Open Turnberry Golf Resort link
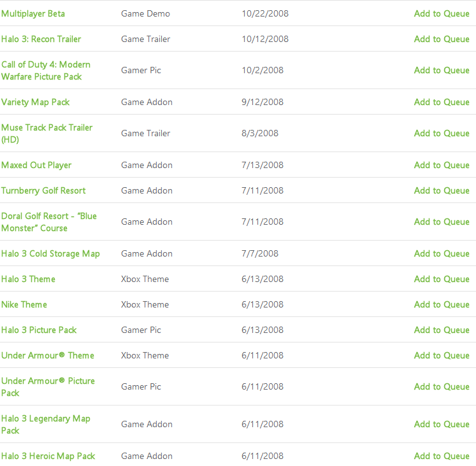Image resolution: width=476 pixels, height=466 pixels. click(x=43, y=191)
